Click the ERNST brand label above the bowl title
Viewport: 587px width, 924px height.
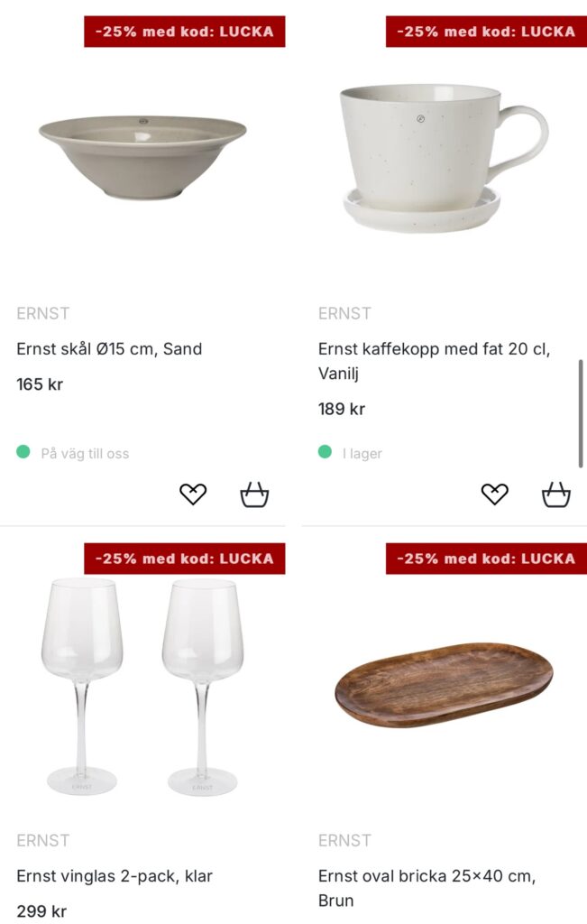pos(43,313)
